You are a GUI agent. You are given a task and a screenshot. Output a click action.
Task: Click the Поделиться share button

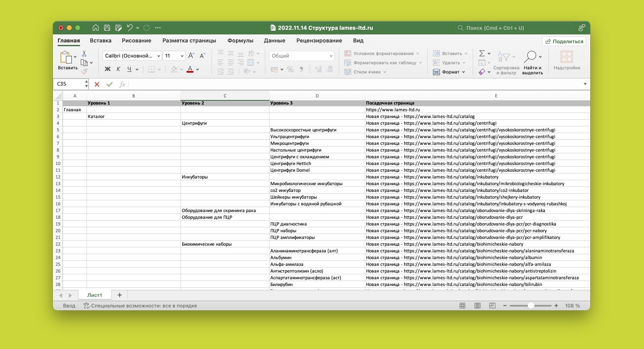click(x=564, y=41)
